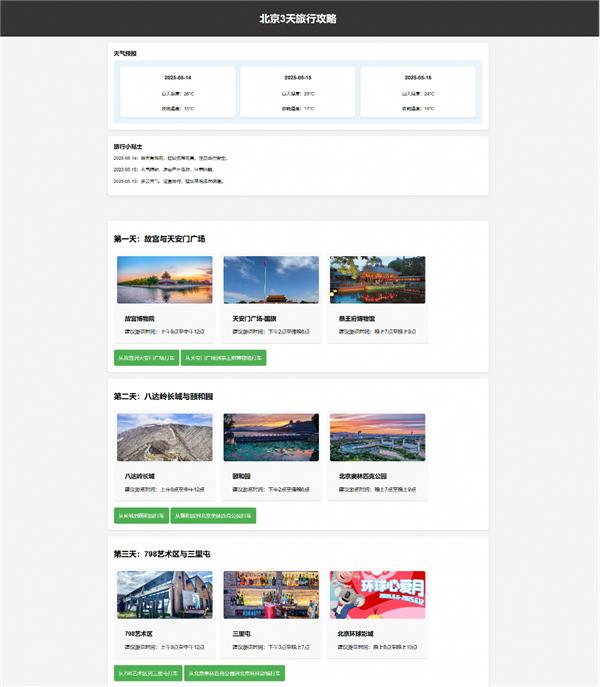Click the 第一天 Day 1 section heading
The image size is (600, 687).
160,239
